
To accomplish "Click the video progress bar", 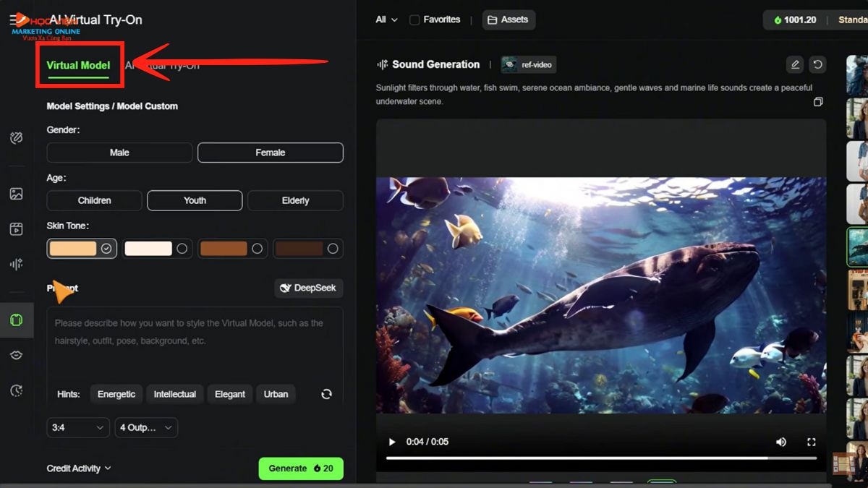I will (x=601, y=458).
